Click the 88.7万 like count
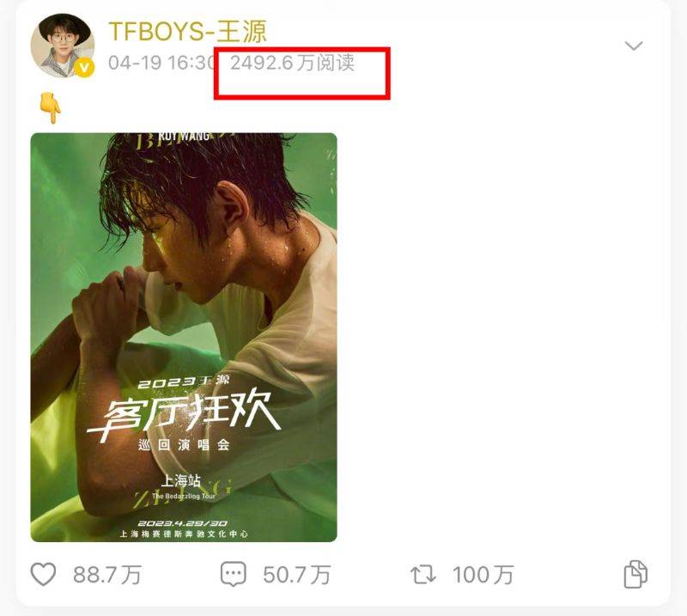 pos(107,575)
